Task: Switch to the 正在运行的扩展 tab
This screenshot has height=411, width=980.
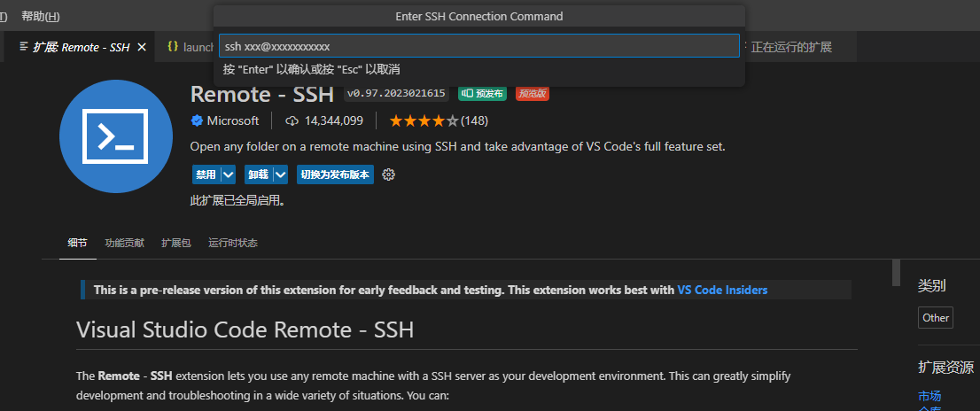Action: tap(791, 47)
